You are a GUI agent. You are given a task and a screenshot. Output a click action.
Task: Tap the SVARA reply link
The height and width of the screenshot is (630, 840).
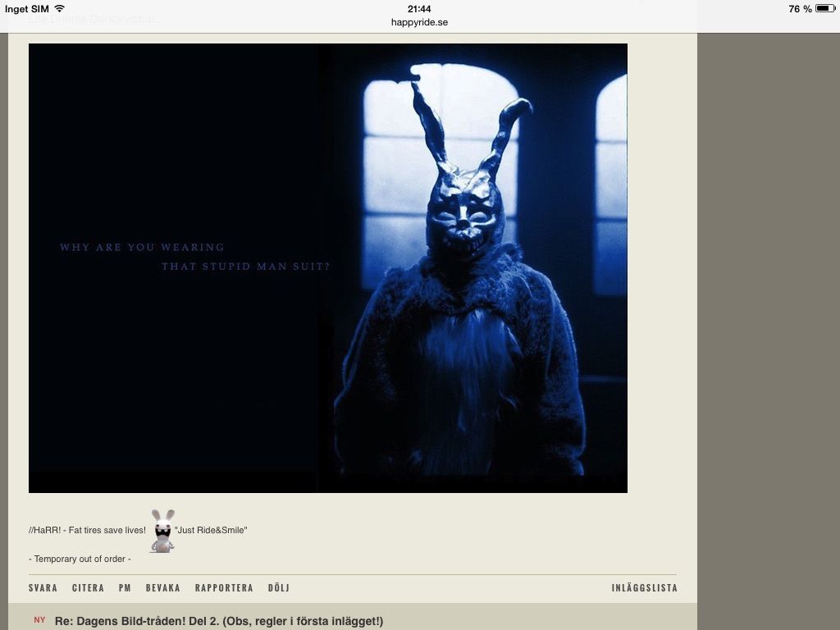point(43,587)
